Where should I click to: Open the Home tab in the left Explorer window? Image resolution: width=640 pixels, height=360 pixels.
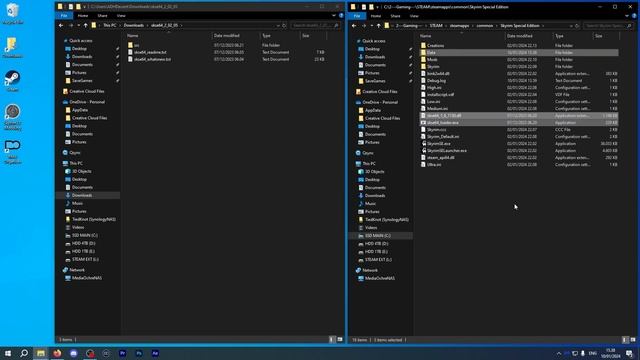tap(83, 16)
